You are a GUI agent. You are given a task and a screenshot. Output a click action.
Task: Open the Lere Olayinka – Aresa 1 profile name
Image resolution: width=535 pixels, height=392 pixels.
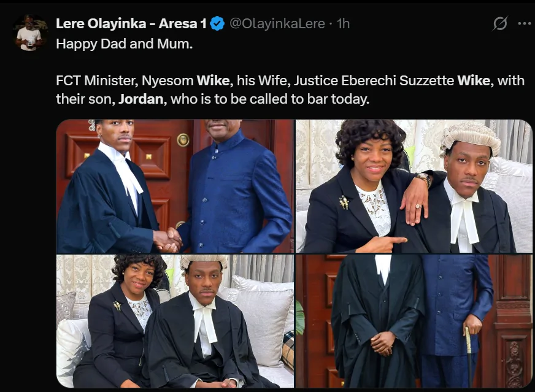coord(131,23)
